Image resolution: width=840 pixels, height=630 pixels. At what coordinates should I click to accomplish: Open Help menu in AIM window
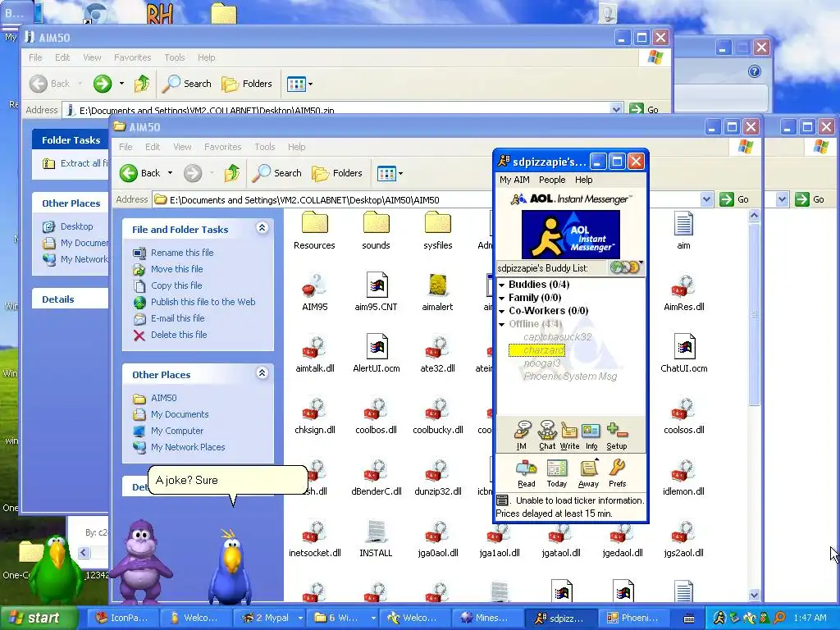(583, 180)
